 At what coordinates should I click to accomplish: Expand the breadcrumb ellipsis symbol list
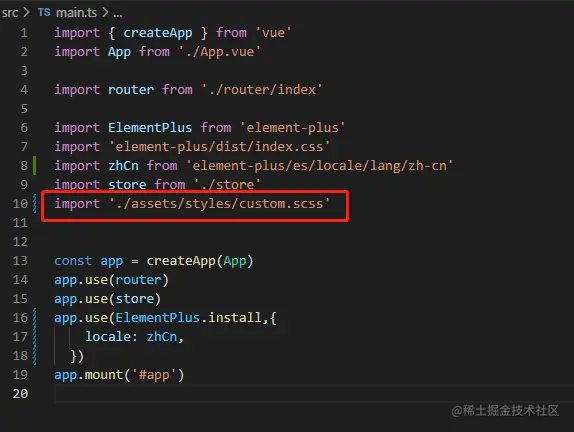[x=118, y=14]
